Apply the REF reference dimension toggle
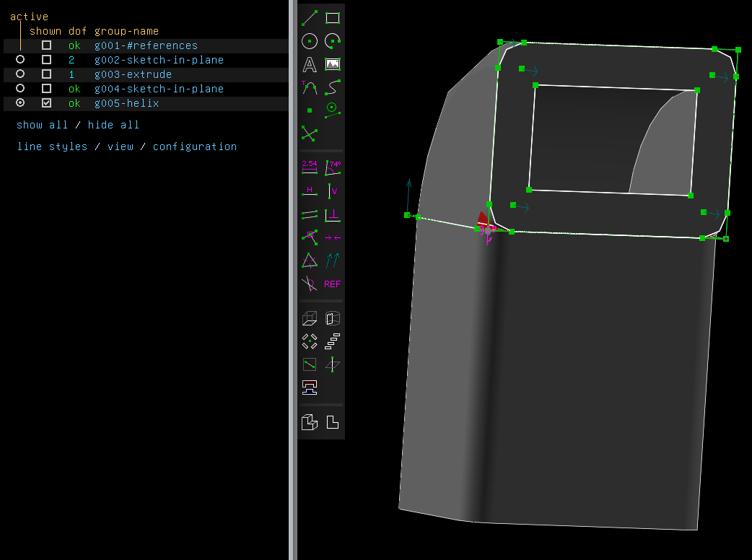The width and height of the screenshot is (752, 560). point(331,284)
